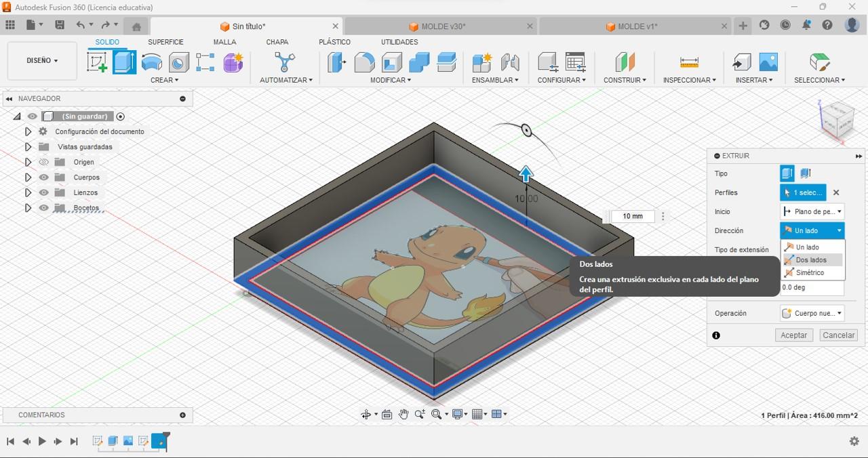868x458 pixels.
Task: Toggle visibility of the Origen folder
Action: [44, 162]
